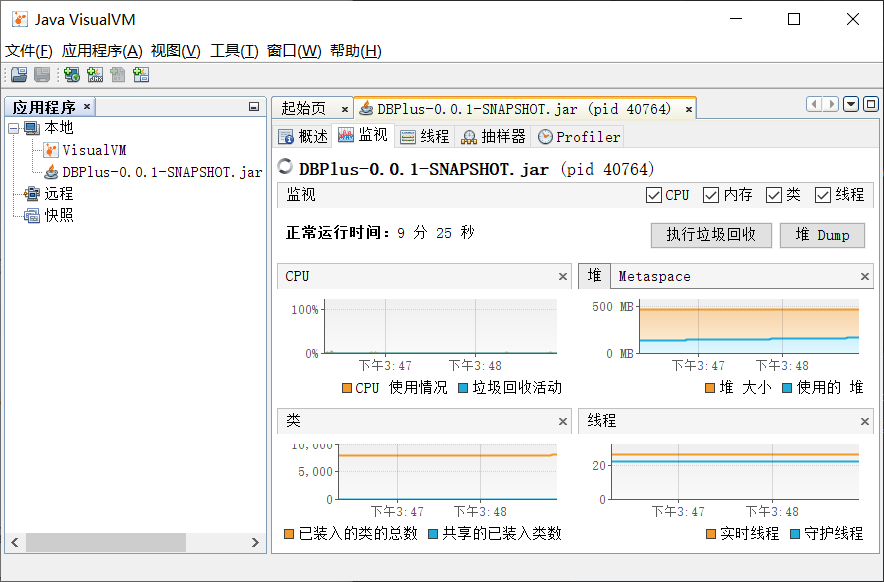Viewport: 884px width, 582px height.
Task: Click the Load snapshot toolbar icon
Action: 20,74
